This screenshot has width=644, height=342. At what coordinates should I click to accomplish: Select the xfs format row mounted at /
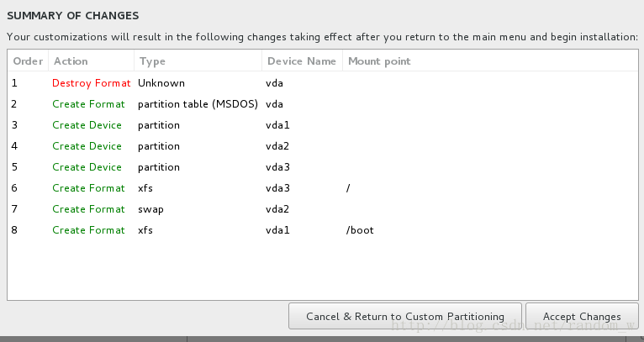pyautogui.click(x=323, y=187)
